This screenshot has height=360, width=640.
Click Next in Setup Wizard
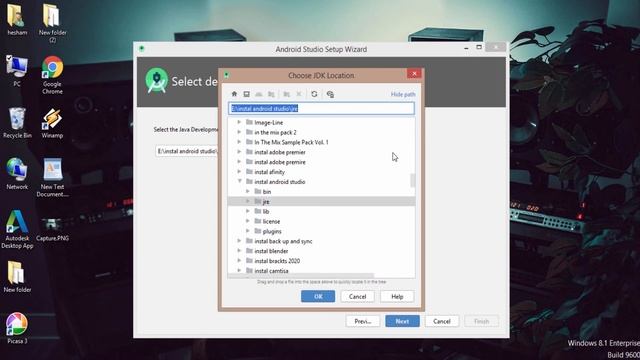tap(402, 321)
